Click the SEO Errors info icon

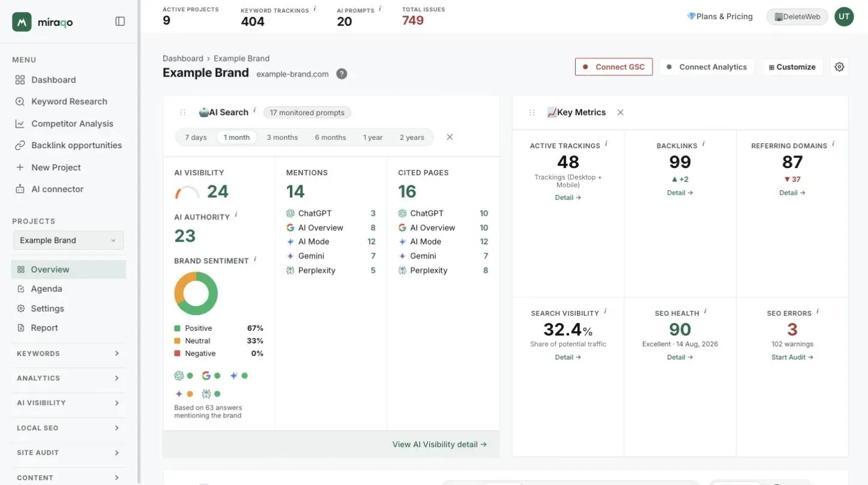coord(817,311)
